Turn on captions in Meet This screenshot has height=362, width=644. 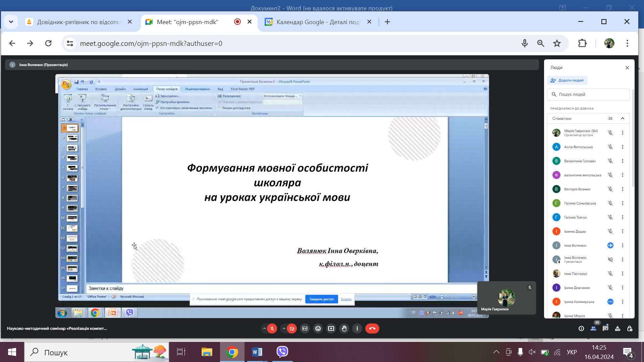(x=305, y=328)
